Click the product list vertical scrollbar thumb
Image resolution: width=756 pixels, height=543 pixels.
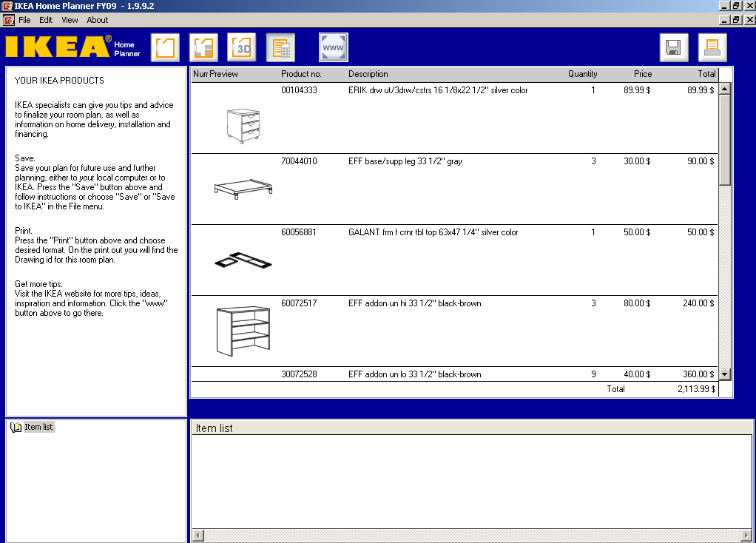coord(725,140)
